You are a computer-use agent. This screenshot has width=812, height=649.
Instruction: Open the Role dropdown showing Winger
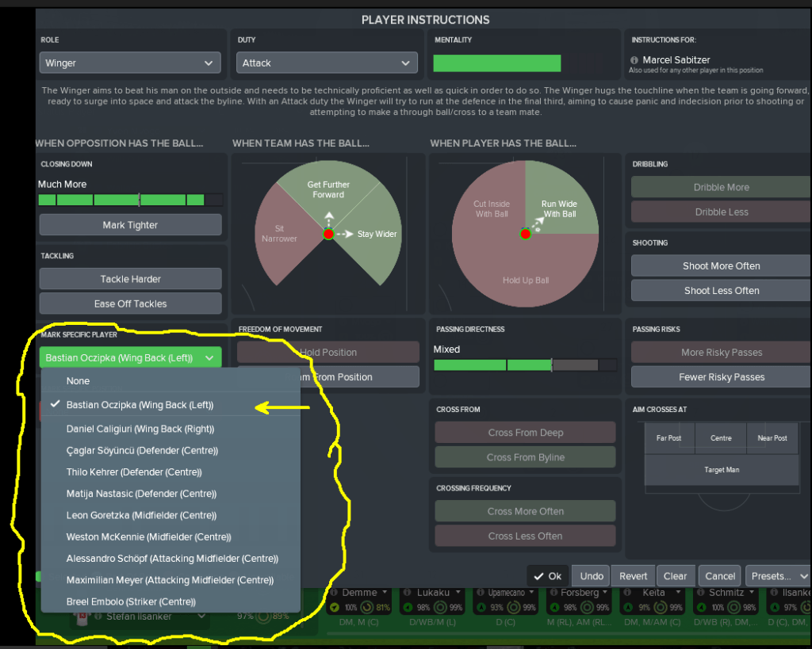130,63
